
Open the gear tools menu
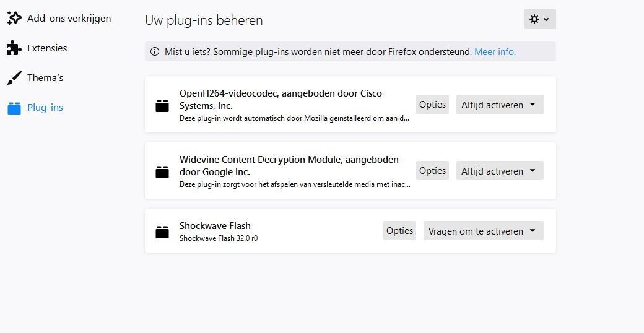click(539, 19)
